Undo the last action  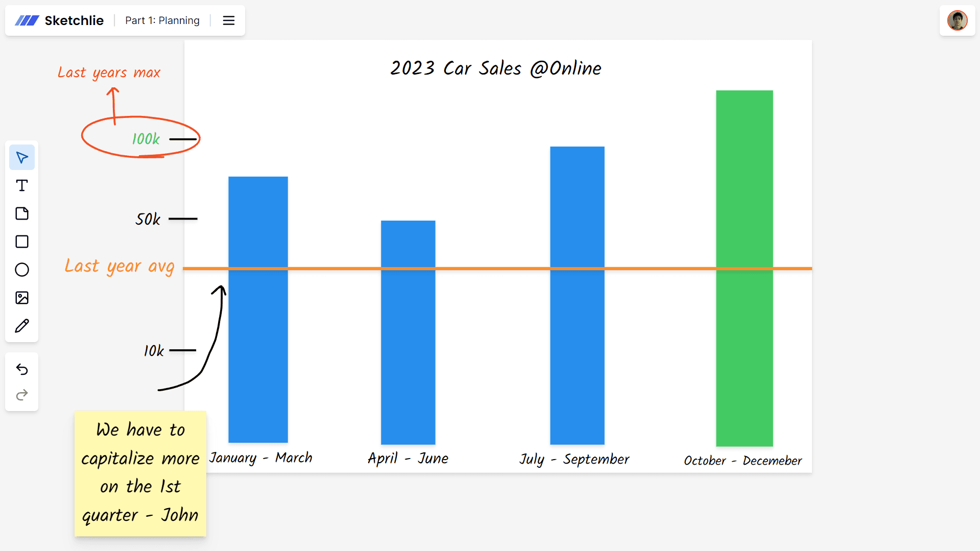22,369
